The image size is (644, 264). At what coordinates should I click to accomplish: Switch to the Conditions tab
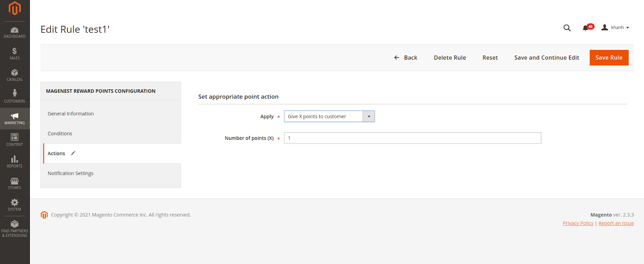[x=60, y=133]
